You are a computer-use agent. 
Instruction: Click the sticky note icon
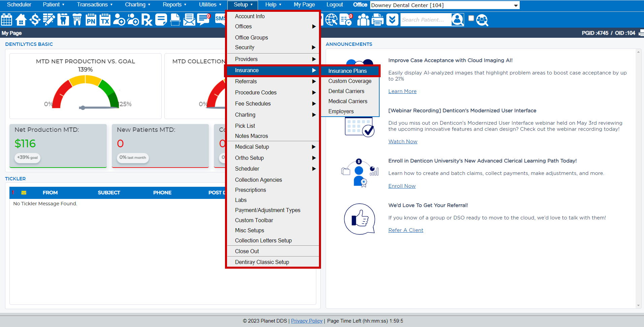point(161,20)
